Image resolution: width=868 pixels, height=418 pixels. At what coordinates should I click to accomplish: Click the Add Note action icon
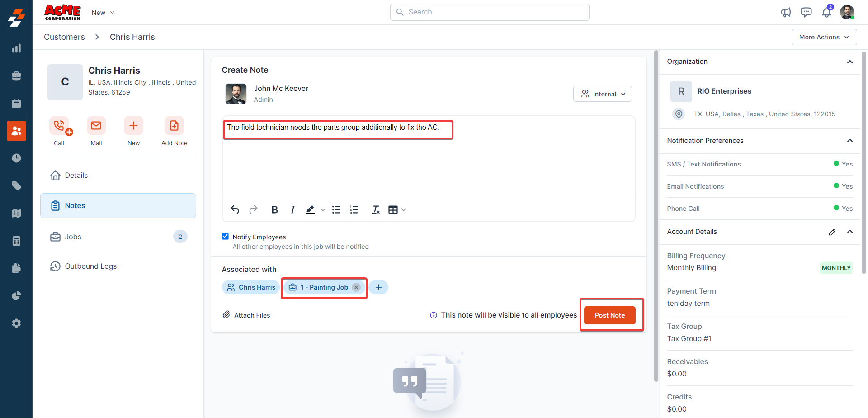(174, 126)
